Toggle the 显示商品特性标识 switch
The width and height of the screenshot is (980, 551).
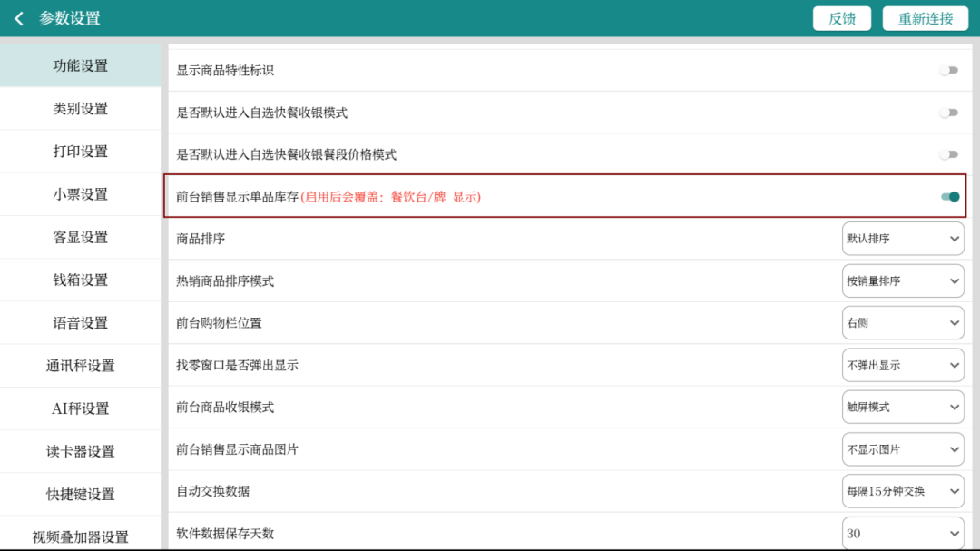click(948, 70)
